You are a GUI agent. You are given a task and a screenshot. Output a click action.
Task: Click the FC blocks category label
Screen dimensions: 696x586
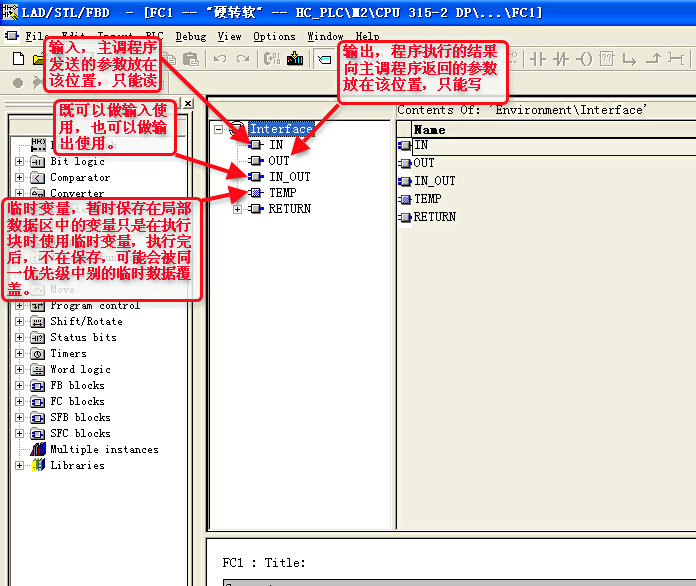[x=77, y=401]
